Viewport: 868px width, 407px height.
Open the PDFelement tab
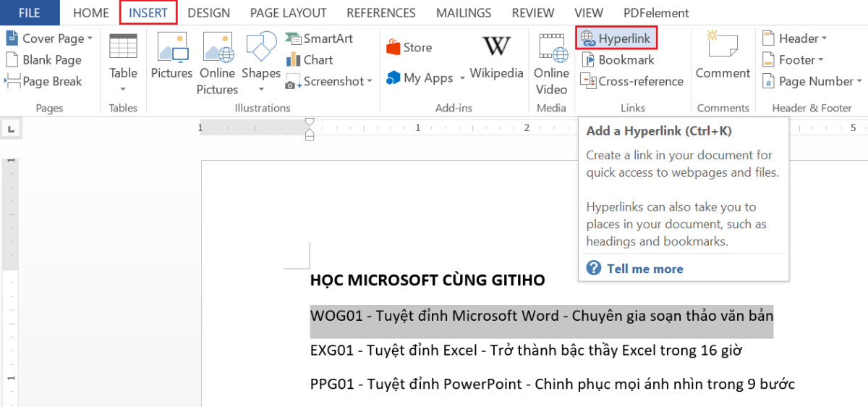pyautogui.click(x=656, y=13)
